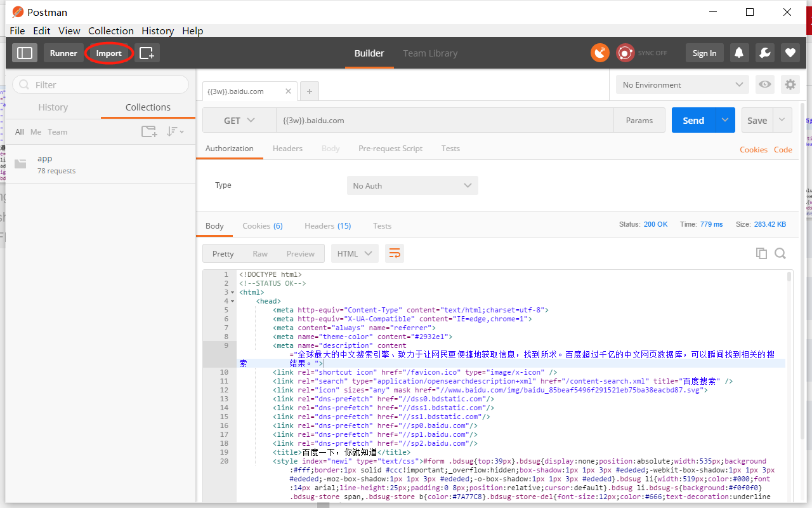This screenshot has height=508, width=812.
Task: Select the request Headers tab
Action: coord(287,148)
